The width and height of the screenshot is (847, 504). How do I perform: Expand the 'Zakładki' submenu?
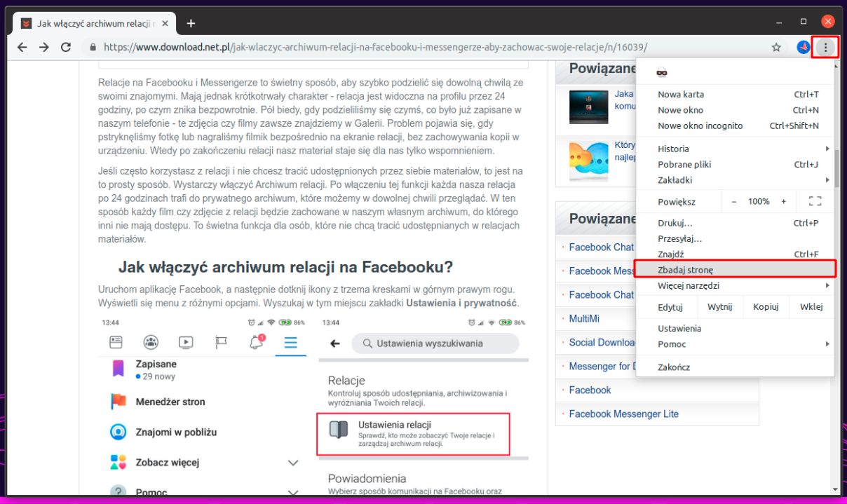(x=735, y=180)
